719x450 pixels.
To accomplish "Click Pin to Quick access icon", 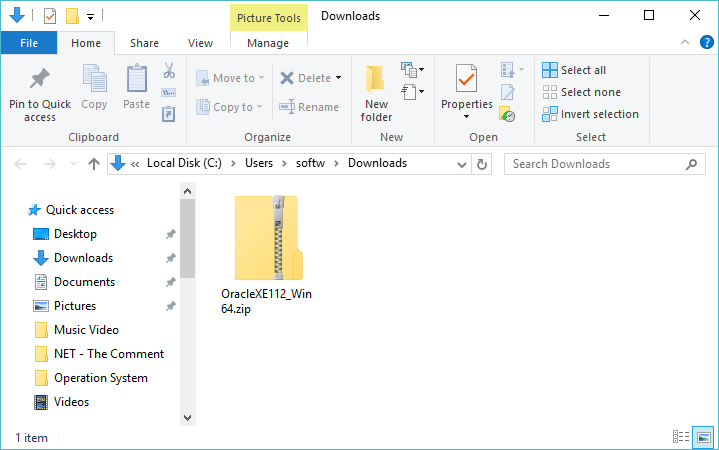I will click(40, 78).
